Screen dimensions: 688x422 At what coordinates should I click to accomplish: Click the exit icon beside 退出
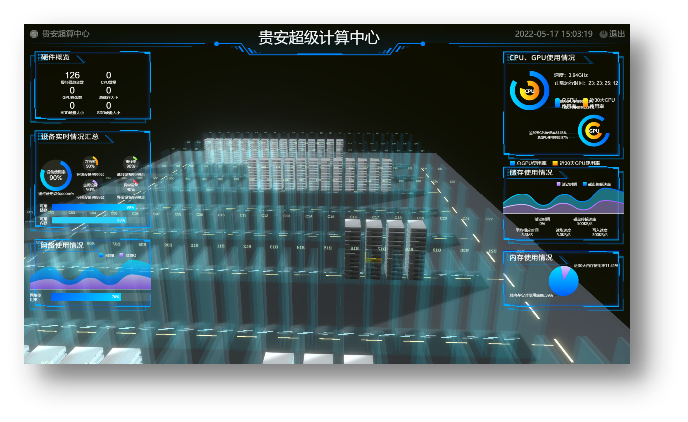[603, 33]
